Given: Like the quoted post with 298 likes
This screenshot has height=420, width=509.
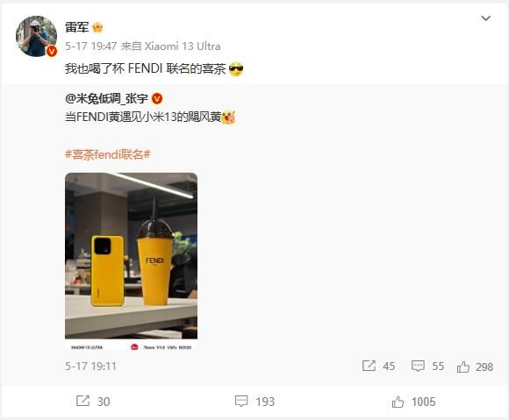Looking at the screenshot, I should (475, 367).
